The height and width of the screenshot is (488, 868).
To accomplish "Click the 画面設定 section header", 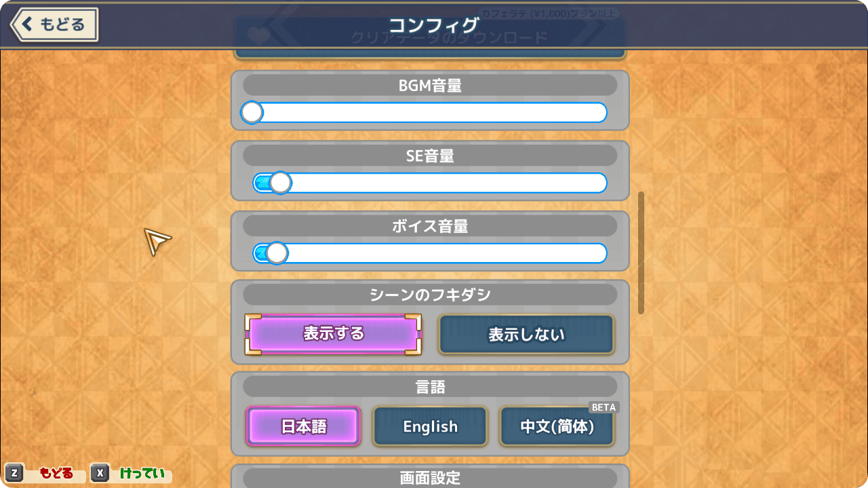I will (x=430, y=478).
